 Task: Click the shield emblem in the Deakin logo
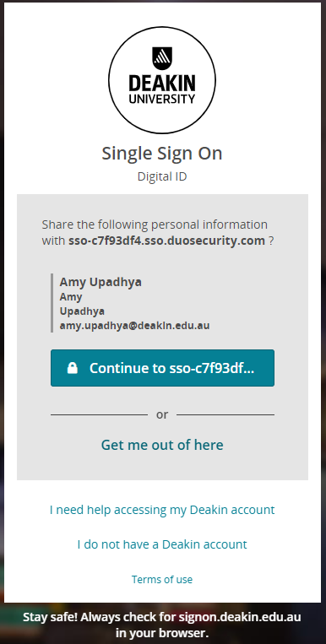[x=162, y=58]
